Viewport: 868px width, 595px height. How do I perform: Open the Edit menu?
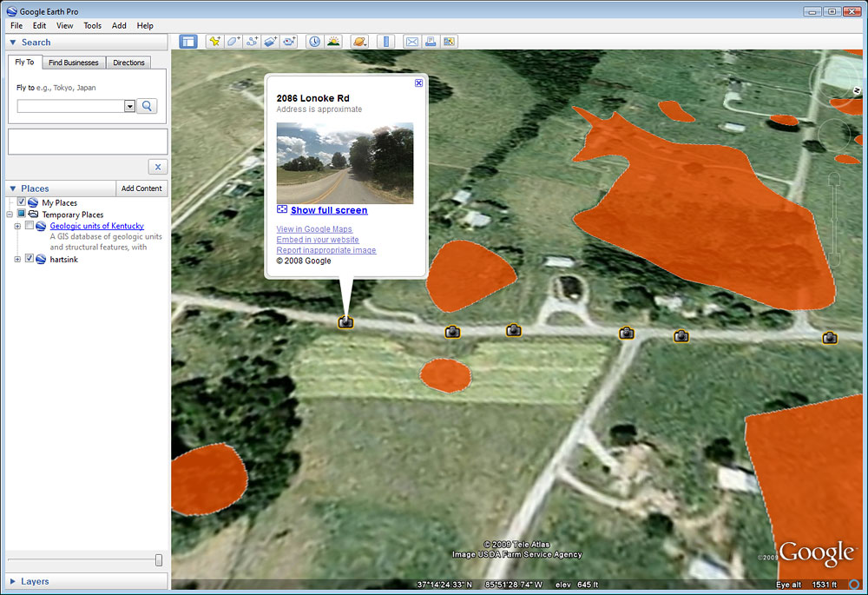[x=39, y=25]
